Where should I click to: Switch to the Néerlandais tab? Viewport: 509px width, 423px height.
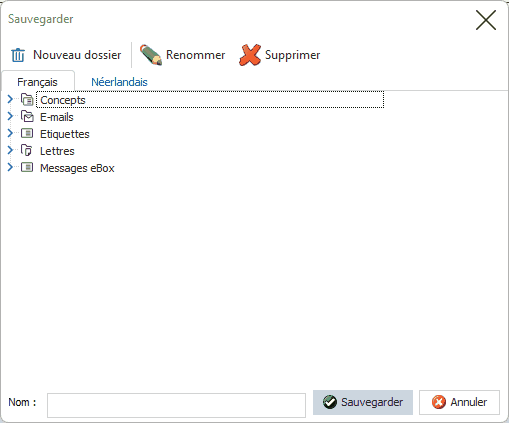pyautogui.click(x=119, y=82)
